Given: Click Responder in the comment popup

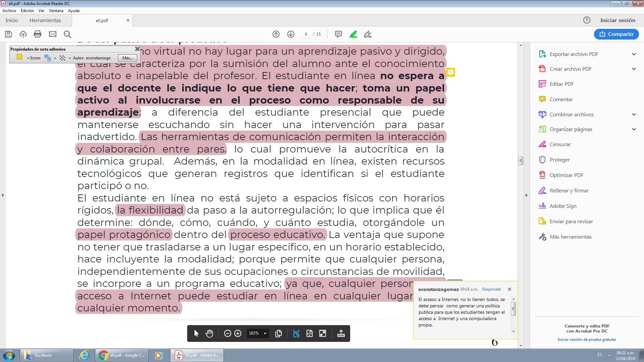Looking at the screenshot, I should pyautogui.click(x=491, y=289).
